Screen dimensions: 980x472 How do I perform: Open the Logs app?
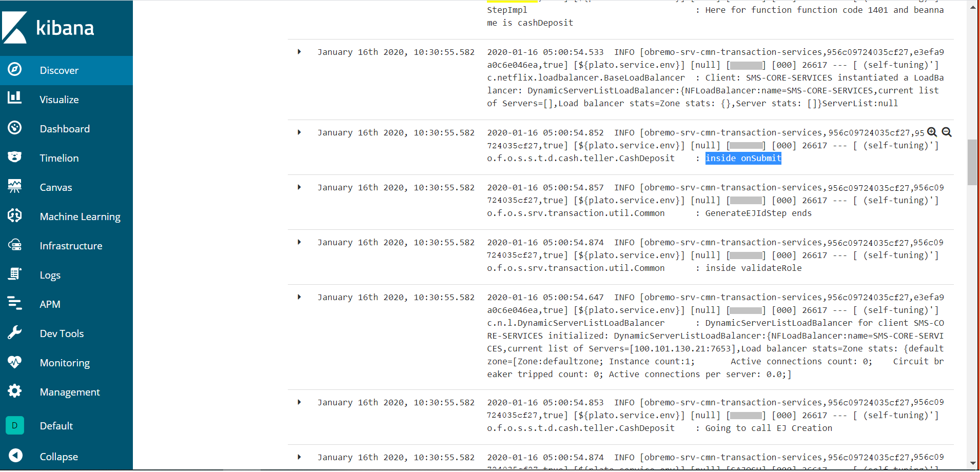[66, 275]
